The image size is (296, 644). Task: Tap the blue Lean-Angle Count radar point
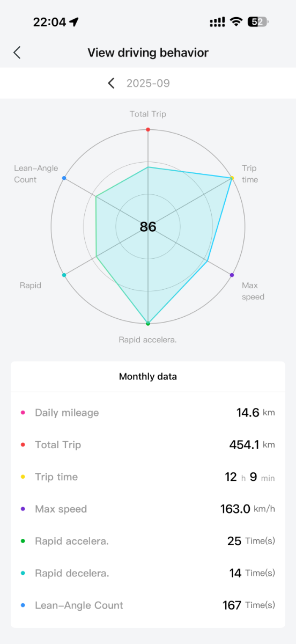(64, 178)
